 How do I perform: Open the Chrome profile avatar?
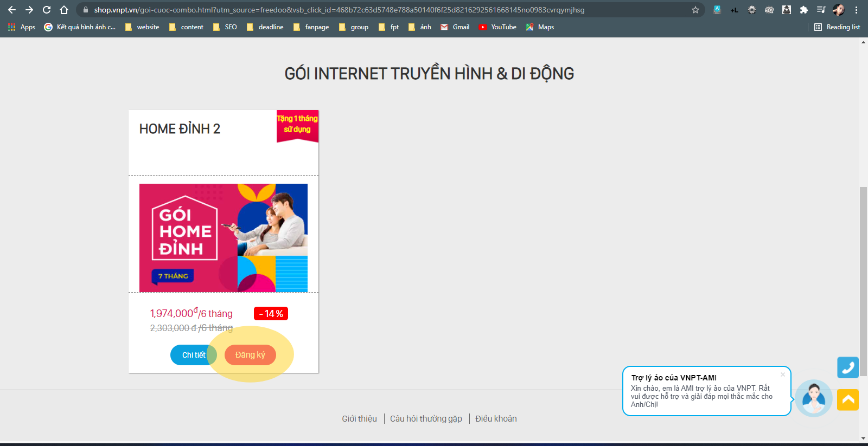click(x=839, y=10)
